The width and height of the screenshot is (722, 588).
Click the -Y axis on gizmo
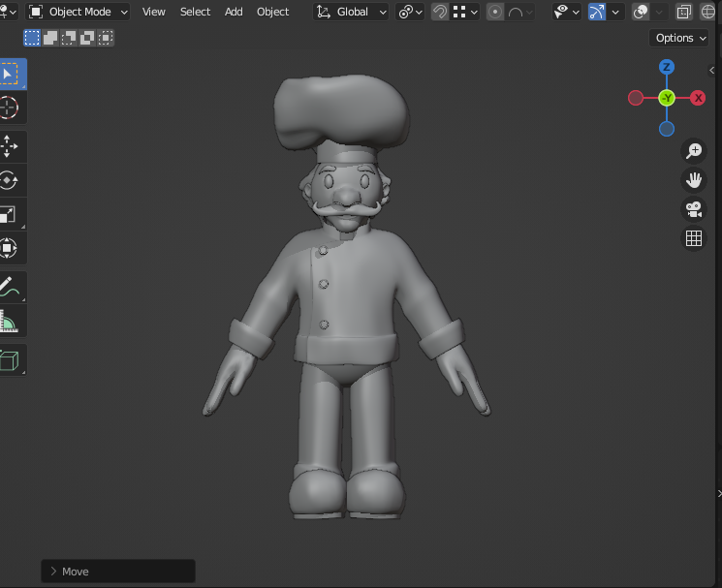(x=667, y=98)
